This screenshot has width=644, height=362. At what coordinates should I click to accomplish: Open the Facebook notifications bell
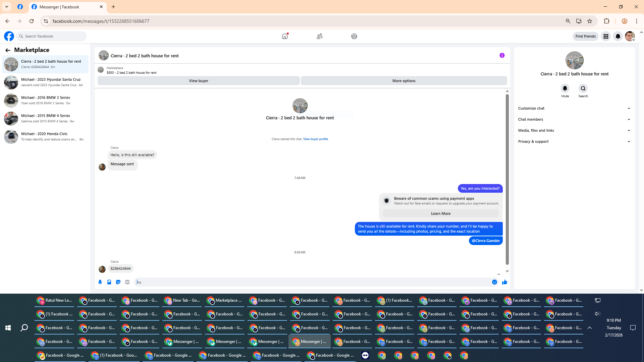click(x=618, y=36)
